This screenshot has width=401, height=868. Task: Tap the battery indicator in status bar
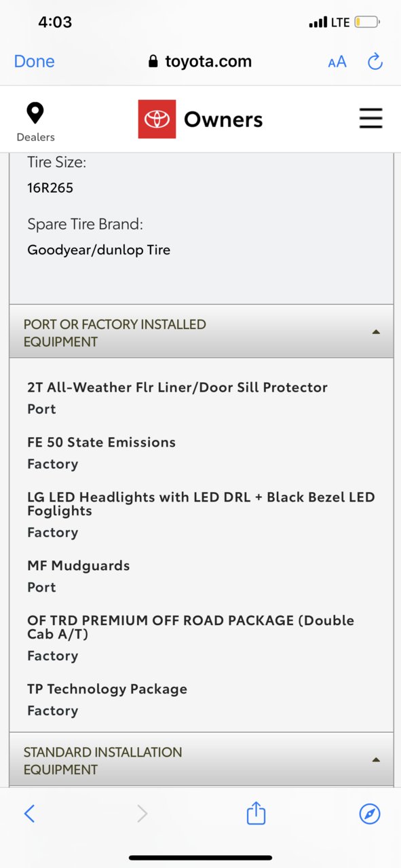367,22
